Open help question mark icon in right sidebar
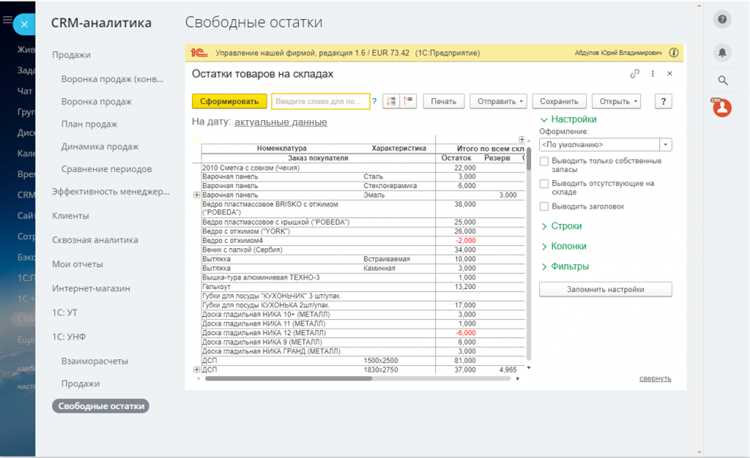750x458 pixels. 722,19
